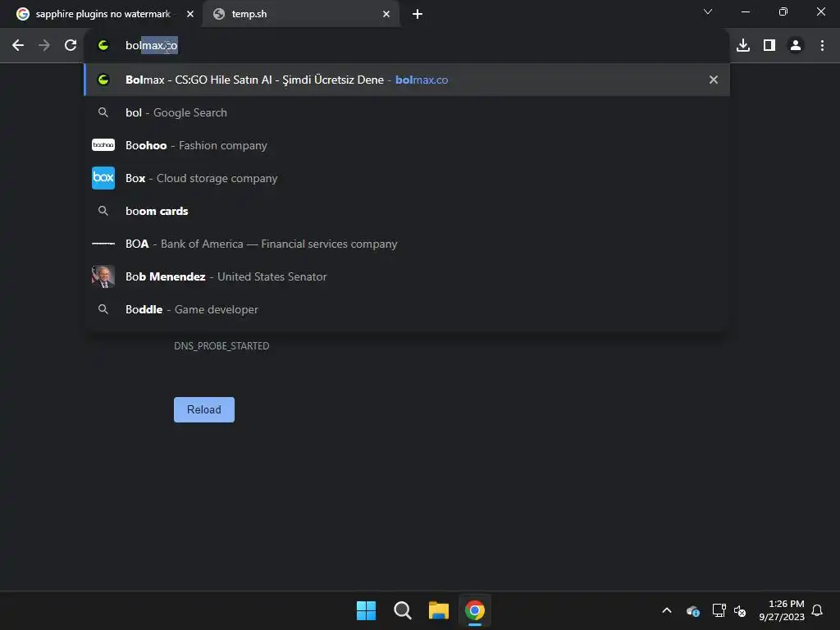Click Bob Menendez photo thumbnail
Viewport: 840px width, 630px height.
[103, 276]
